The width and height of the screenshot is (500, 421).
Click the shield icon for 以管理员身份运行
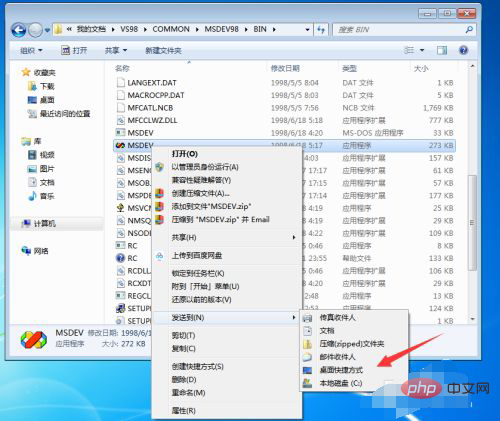tap(160, 167)
